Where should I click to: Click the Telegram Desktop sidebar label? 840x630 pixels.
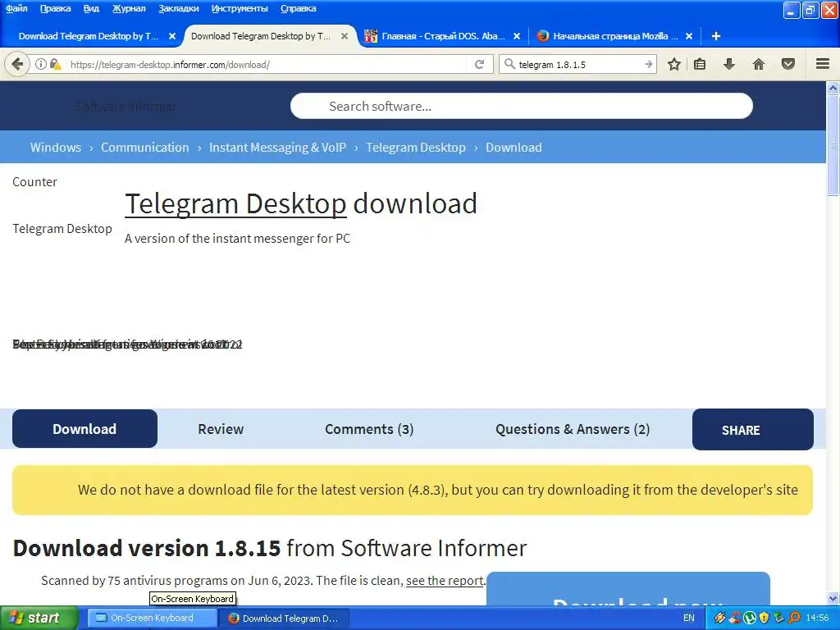click(x=62, y=229)
